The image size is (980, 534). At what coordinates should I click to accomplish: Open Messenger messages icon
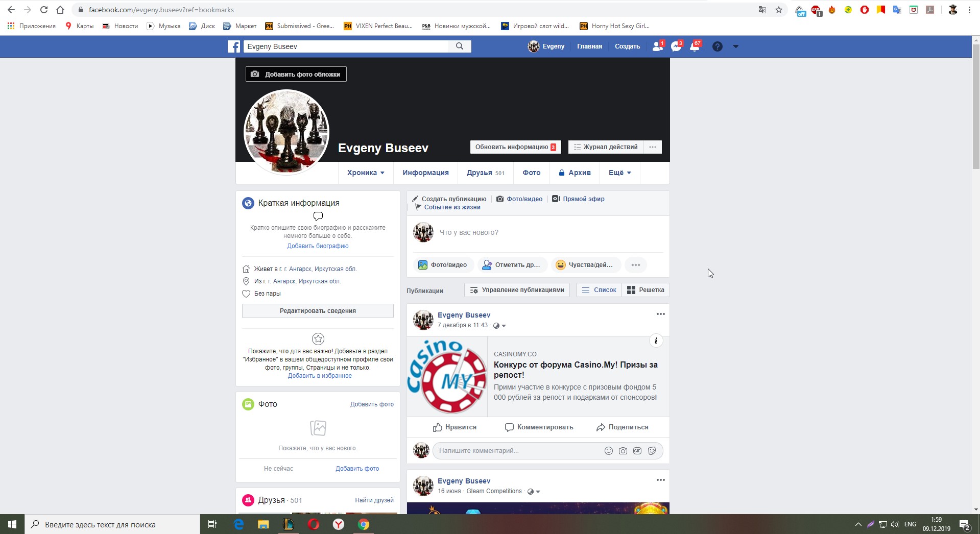point(677,46)
